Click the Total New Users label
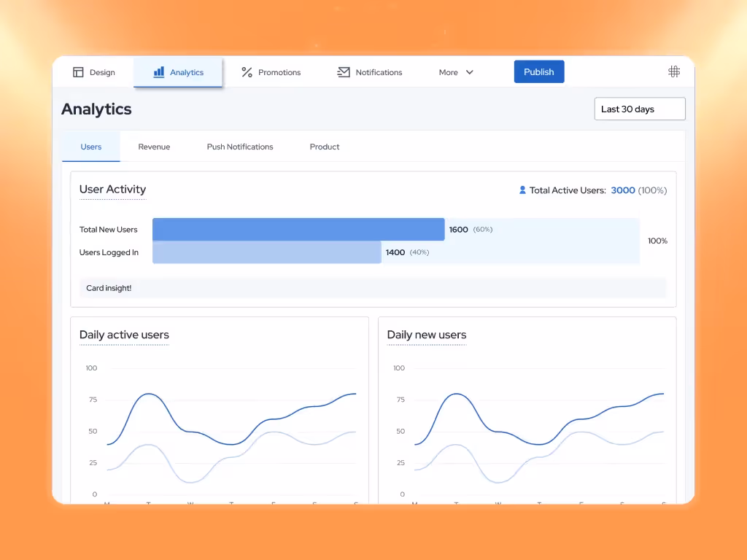Image resolution: width=747 pixels, height=560 pixels. click(108, 230)
